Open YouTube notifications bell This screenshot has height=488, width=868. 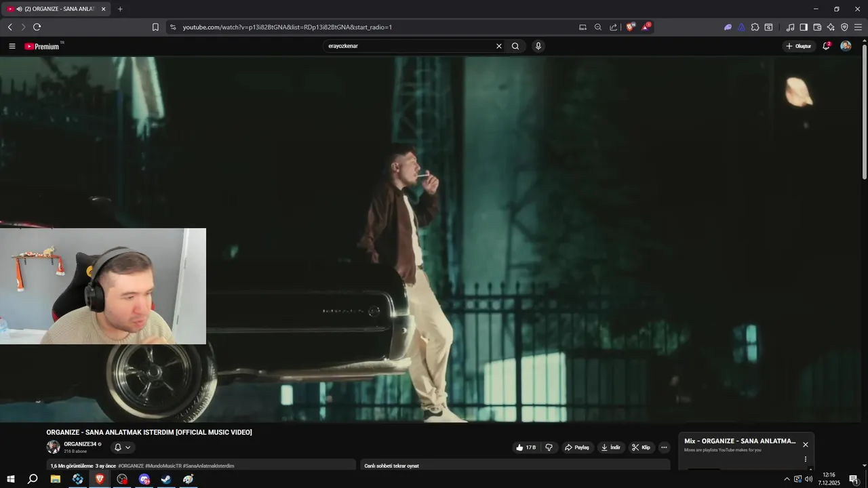826,46
